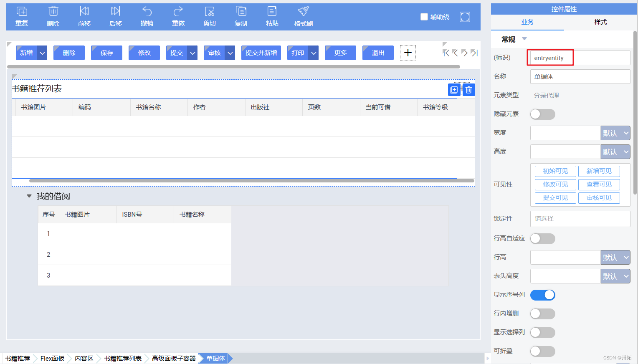
Task: Toggle the 可折叠 switch
Action: click(542, 351)
